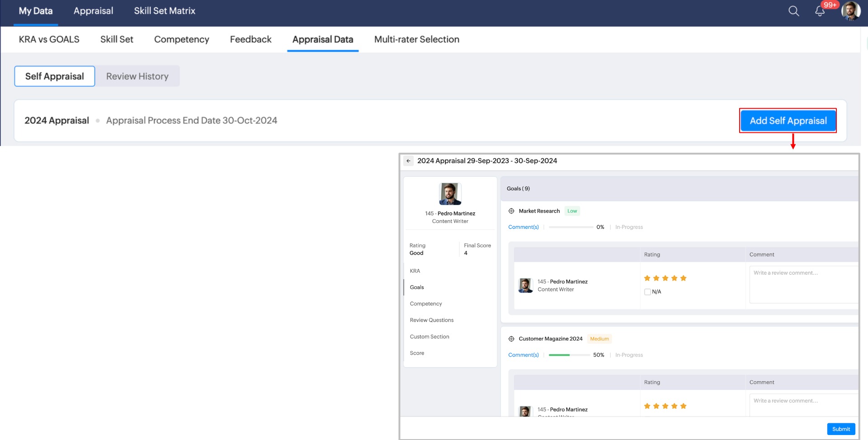Open the notifications bell icon
Image resolution: width=868 pixels, height=440 pixels.
coord(820,11)
